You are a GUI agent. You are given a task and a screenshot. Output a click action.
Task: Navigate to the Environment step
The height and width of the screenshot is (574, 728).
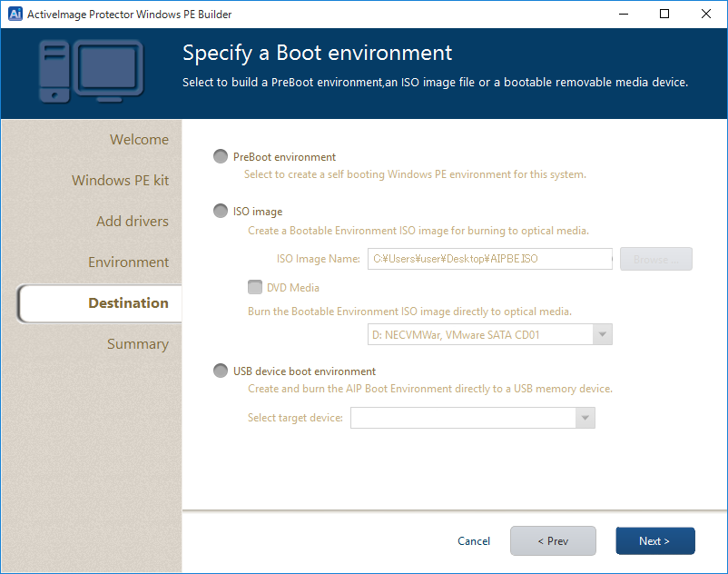[128, 262]
